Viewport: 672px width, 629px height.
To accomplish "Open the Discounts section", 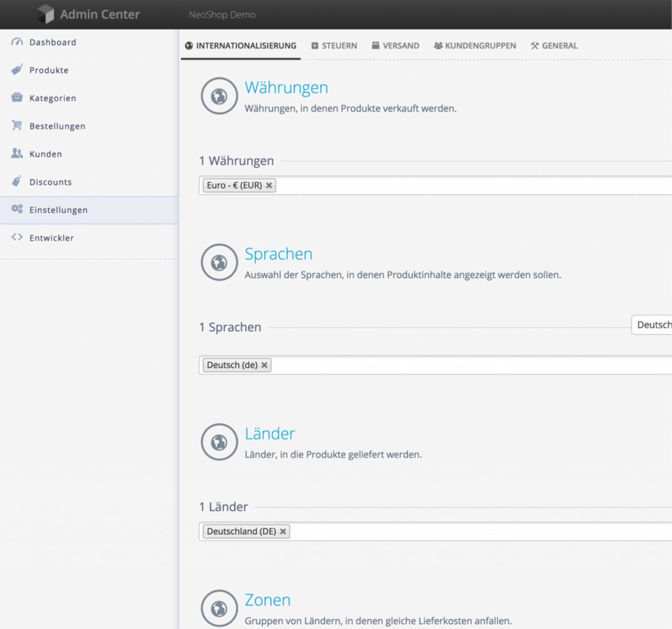I will point(50,182).
